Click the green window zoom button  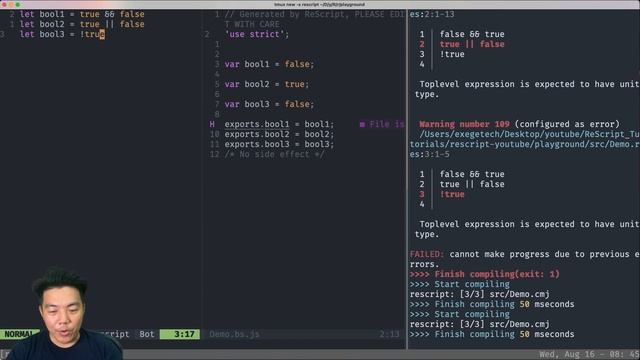pyautogui.click(x=18, y=4)
